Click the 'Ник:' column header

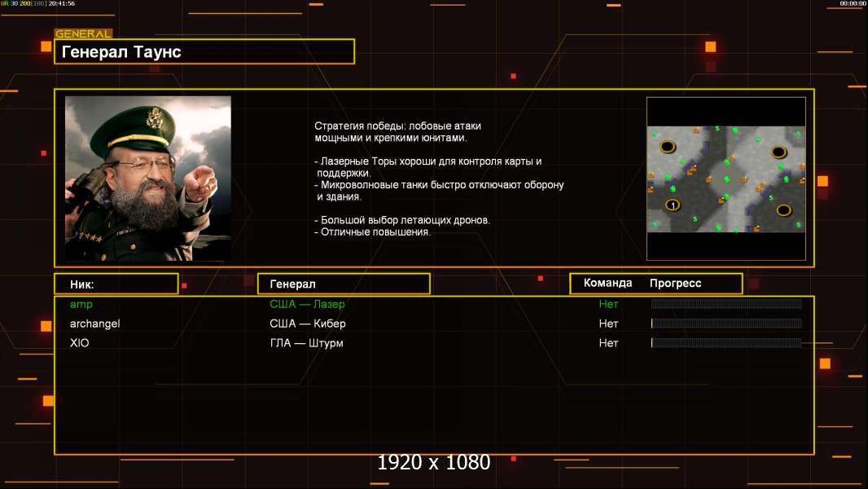[x=116, y=284]
